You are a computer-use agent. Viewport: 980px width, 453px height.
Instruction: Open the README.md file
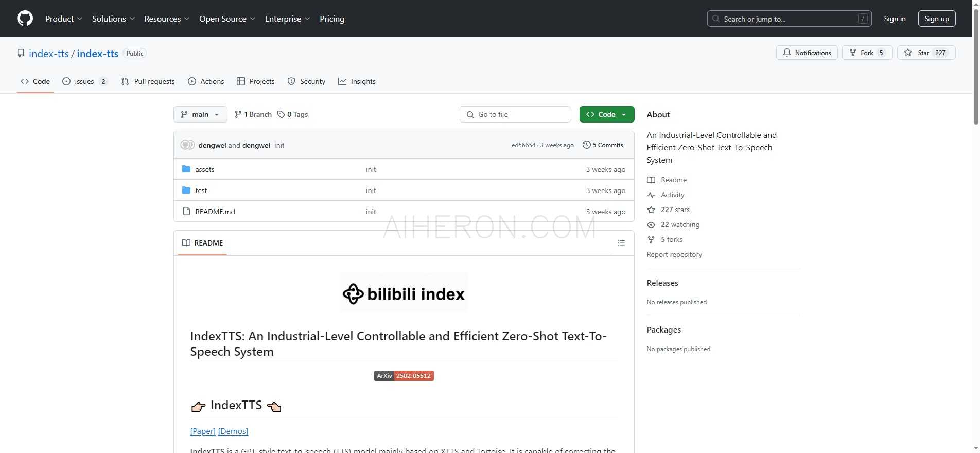coord(215,212)
